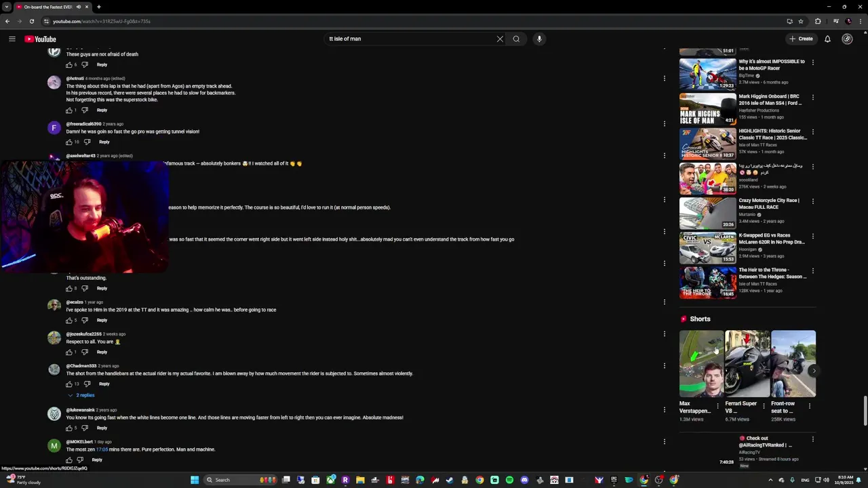868x488 pixels.
Task: Open @lukewansink's username link
Action: (80, 410)
